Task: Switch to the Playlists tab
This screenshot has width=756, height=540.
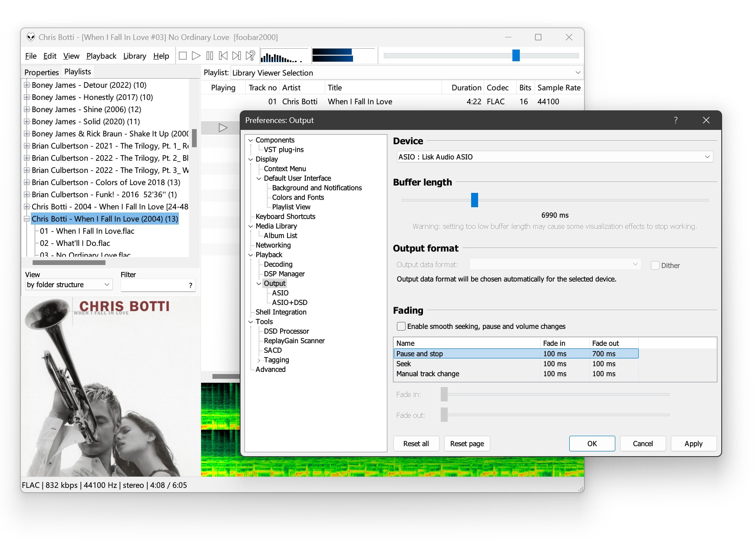Action: point(78,72)
